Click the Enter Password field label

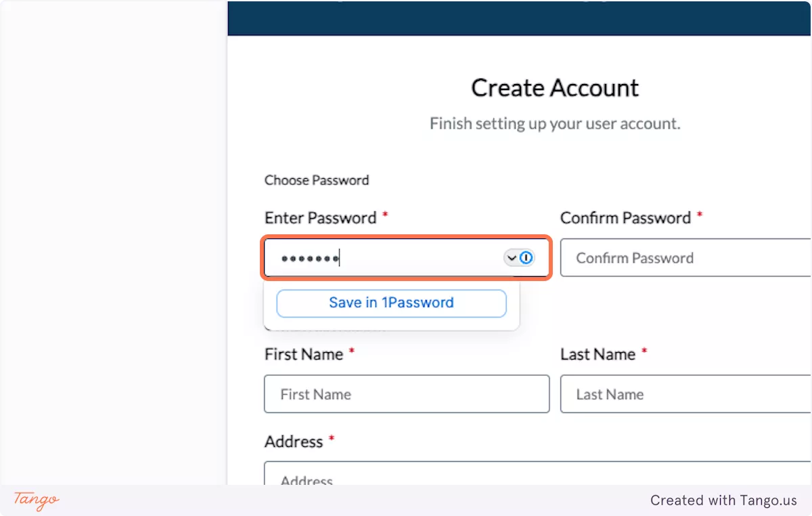click(x=320, y=218)
